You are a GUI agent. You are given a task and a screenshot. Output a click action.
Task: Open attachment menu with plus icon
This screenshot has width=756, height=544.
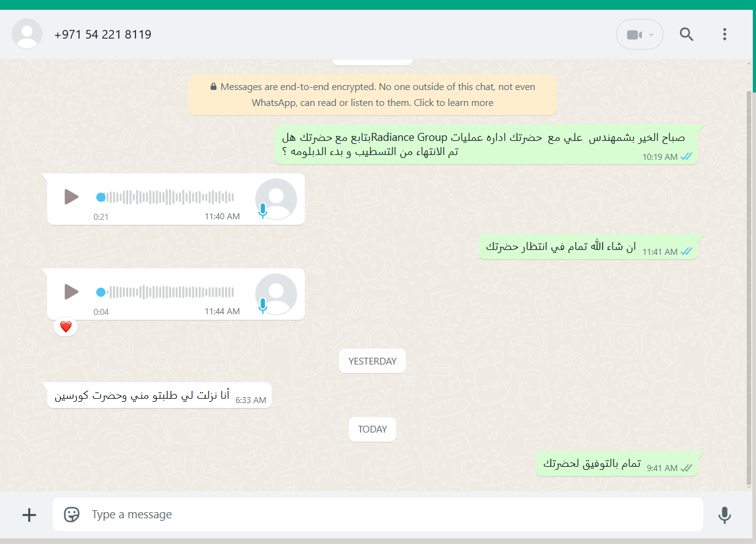click(29, 515)
